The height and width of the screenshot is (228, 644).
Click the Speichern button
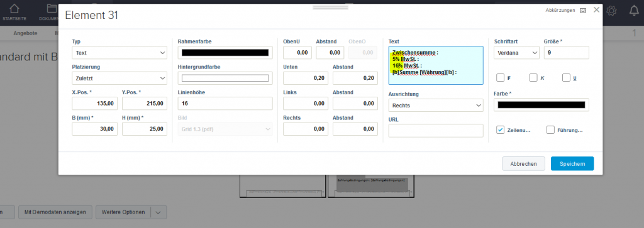pos(572,163)
